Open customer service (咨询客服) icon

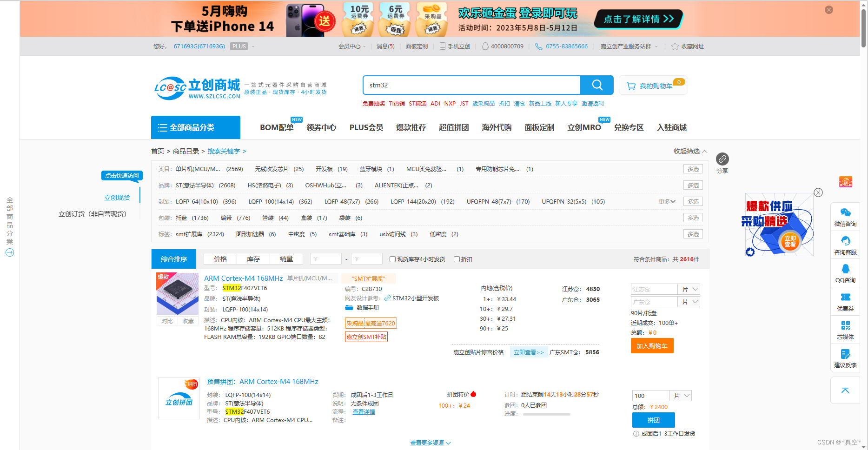(845, 241)
